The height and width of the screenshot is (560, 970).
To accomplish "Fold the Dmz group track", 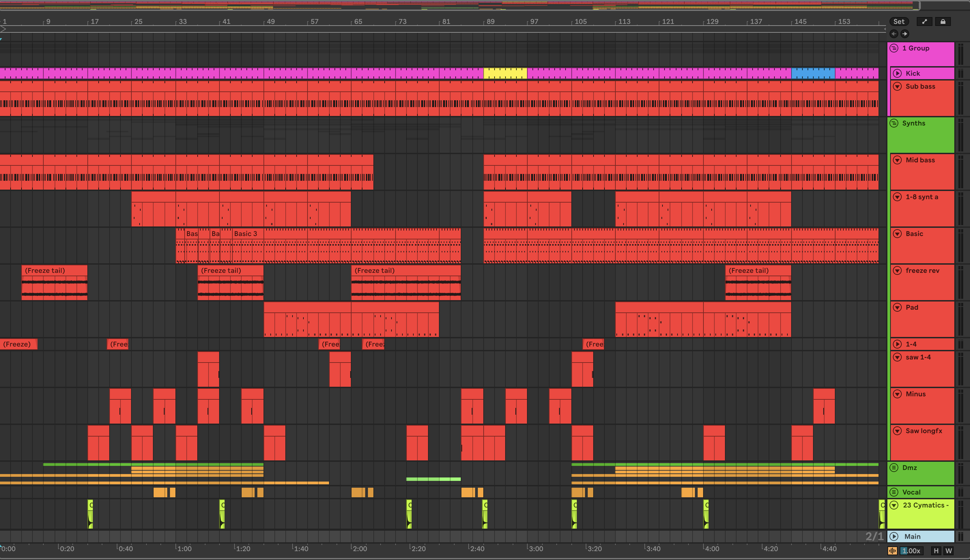I will tap(894, 468).
